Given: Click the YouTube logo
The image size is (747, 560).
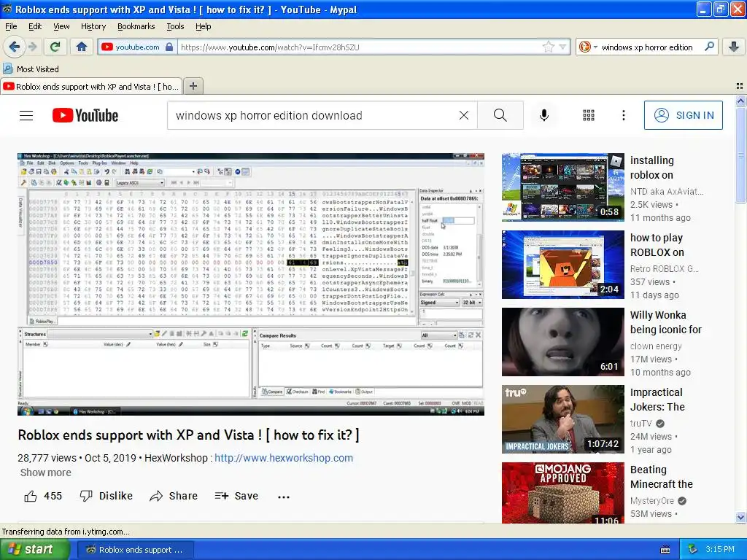Looking at the screenshot, I should point(85,115).
